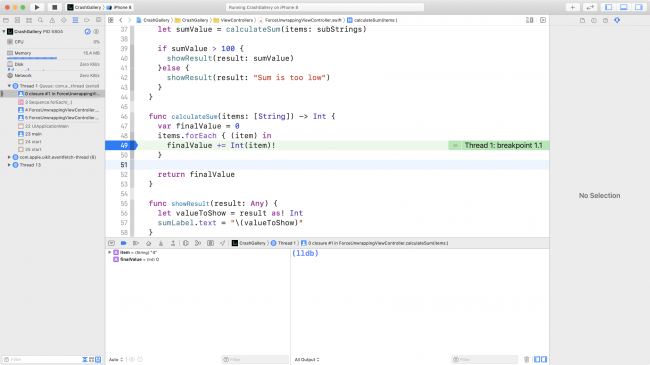
Task: Click Thread 1 in debug bar path
Action: coord(283,243)
